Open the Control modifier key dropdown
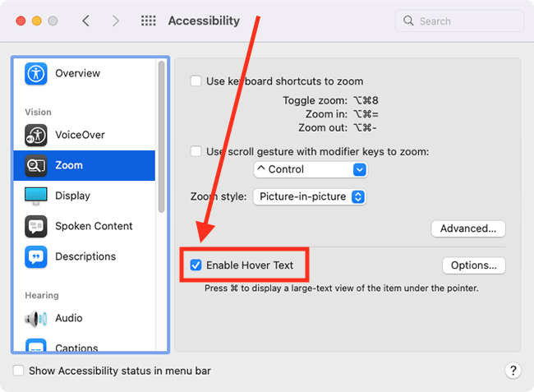Image resolution: width=534 pixels, height=392 pixels. pos(311,169)
